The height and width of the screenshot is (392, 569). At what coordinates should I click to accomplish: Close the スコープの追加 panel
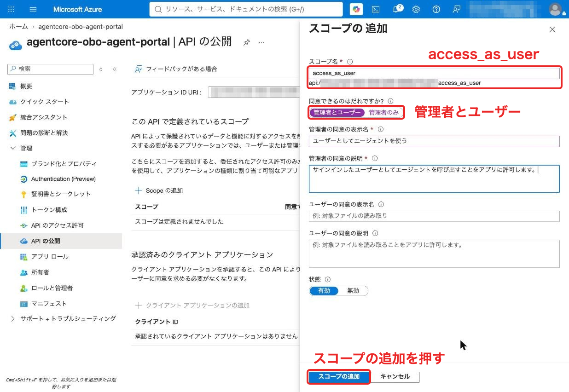point(552,29)
